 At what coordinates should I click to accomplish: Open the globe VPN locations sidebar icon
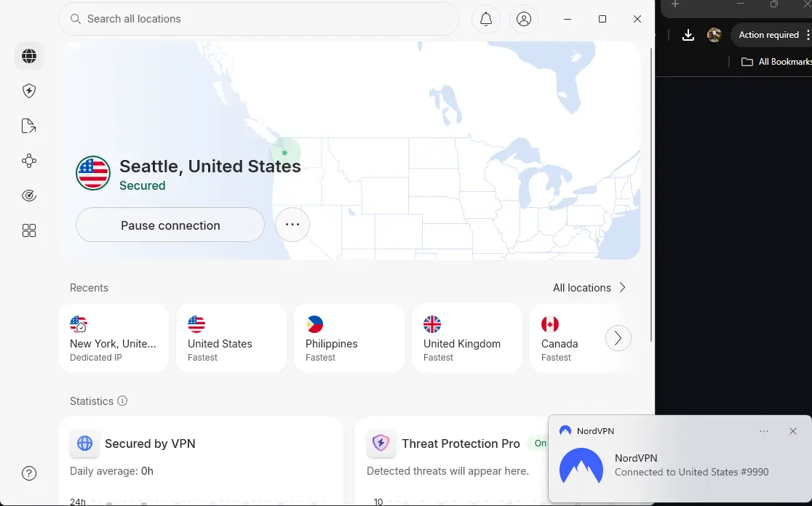point(29,56)
